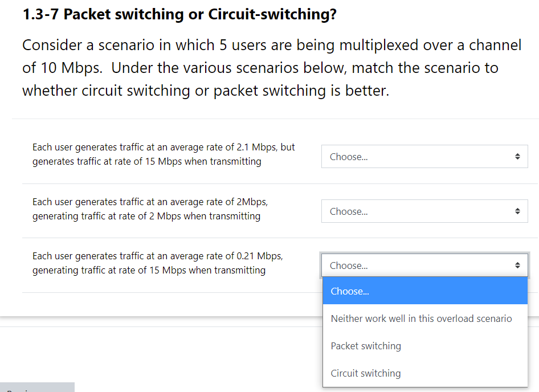Choose 'Neither work well in this overload scenario'
The image size is (539, 392).
coord(421,318)
